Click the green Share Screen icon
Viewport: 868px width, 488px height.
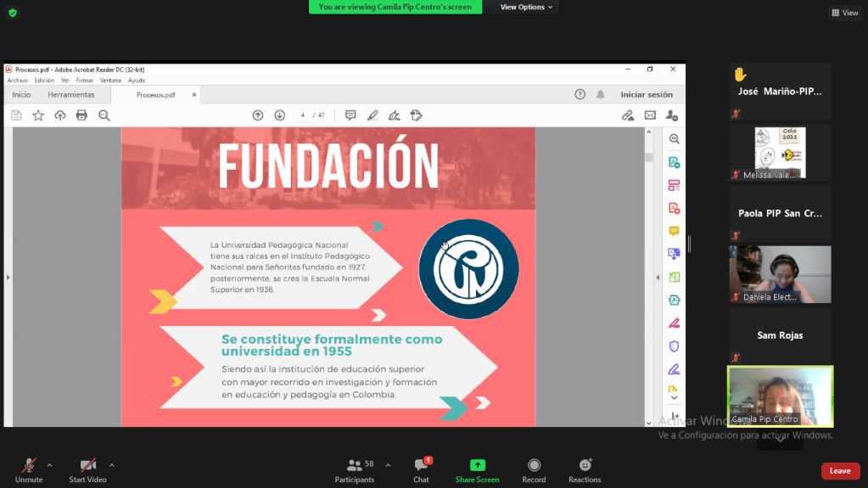tap(477, 466)
